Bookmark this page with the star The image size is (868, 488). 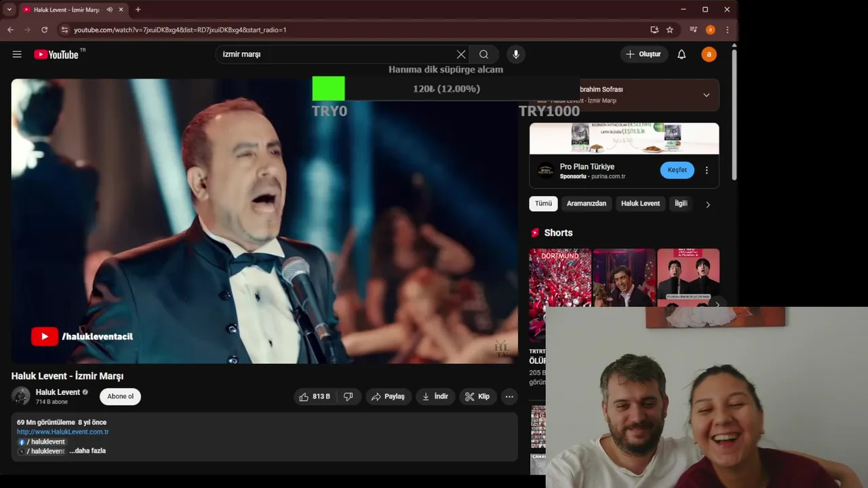[x=670, y=30]
